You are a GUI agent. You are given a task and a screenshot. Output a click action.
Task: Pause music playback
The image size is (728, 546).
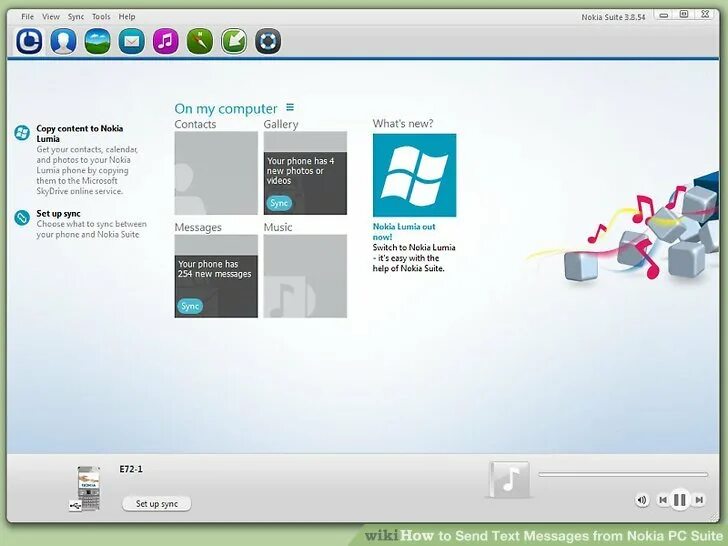click(x=680, y=500)
